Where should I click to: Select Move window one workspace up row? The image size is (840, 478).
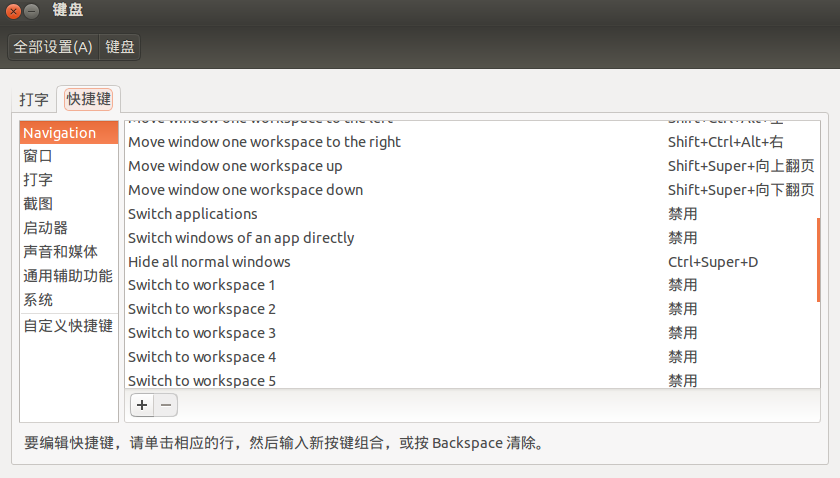tap(472, 166)
